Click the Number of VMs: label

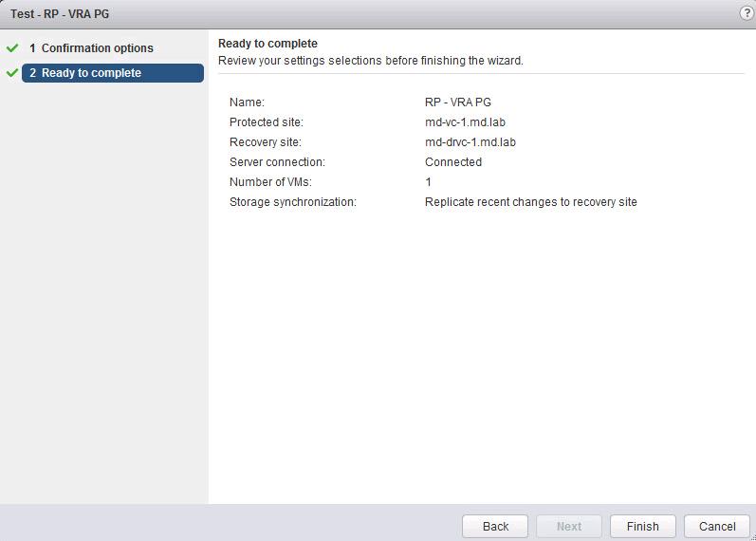tap(270, 182)
